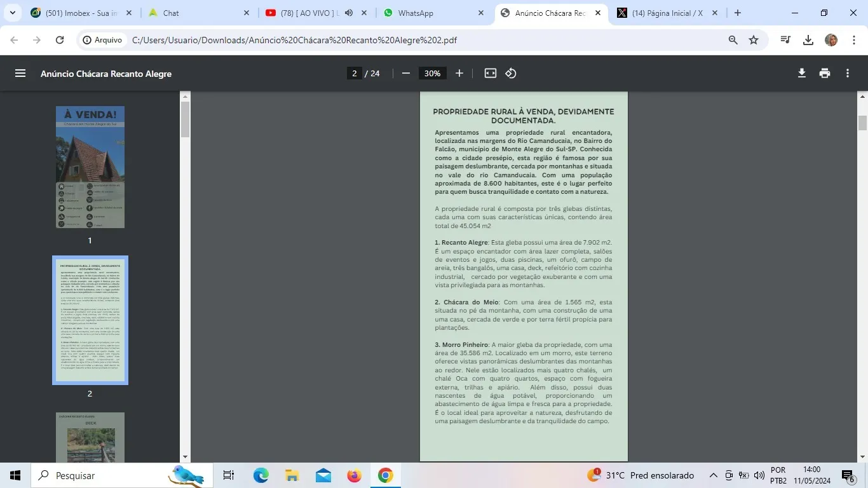Viewport: 868px width, 488px height.
Task: Click the fit-to-page icon
Action: pos(491,73)
